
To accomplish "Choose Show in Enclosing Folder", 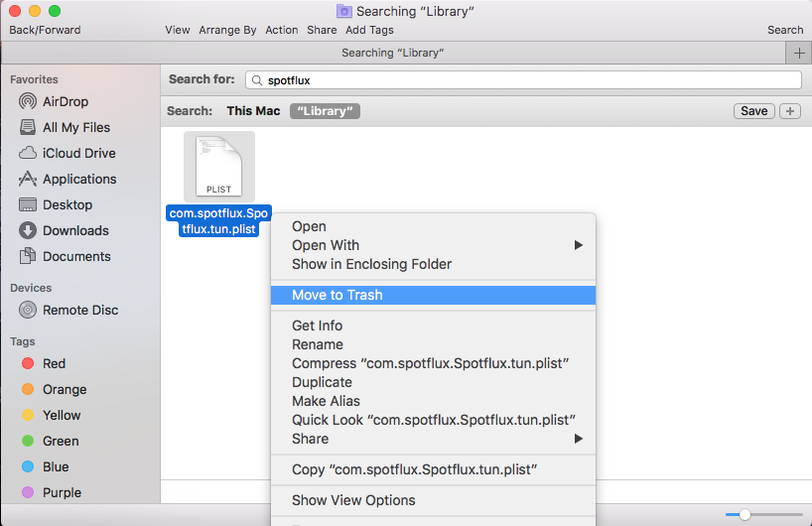I will pyautogui.click(x=433, y=265).
